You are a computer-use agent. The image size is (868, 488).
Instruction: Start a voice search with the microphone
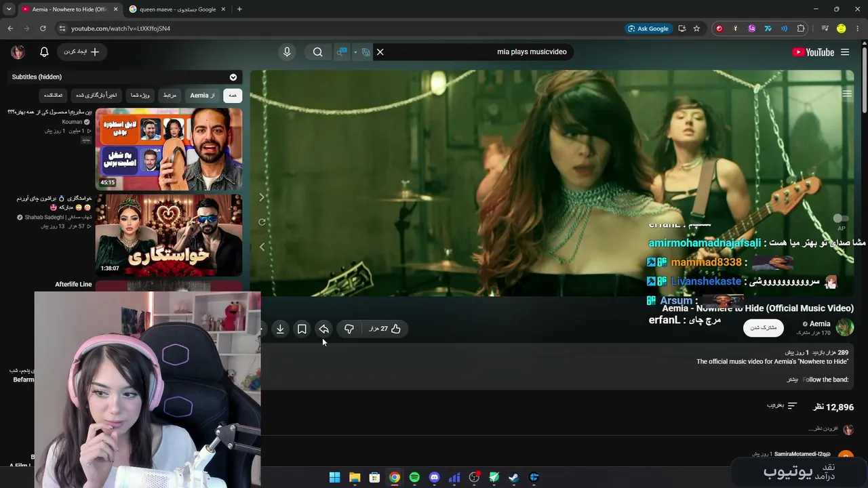click(x=287, y=52)
